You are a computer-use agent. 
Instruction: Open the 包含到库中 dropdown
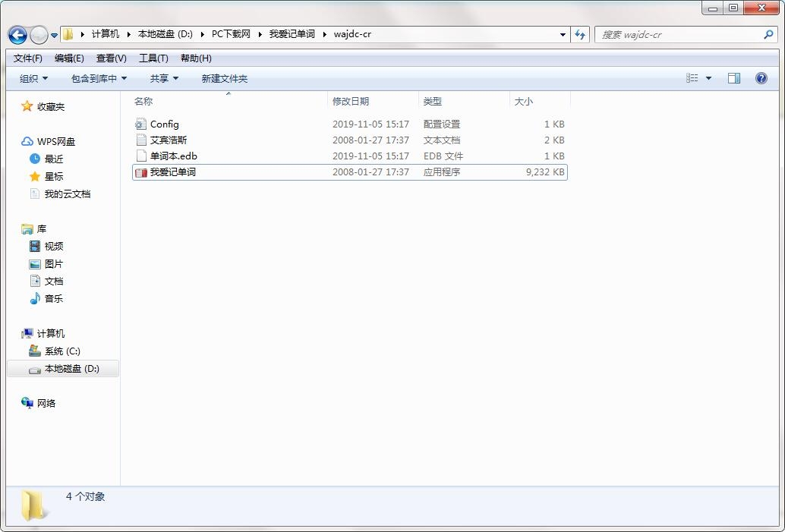tap(99, 79)
